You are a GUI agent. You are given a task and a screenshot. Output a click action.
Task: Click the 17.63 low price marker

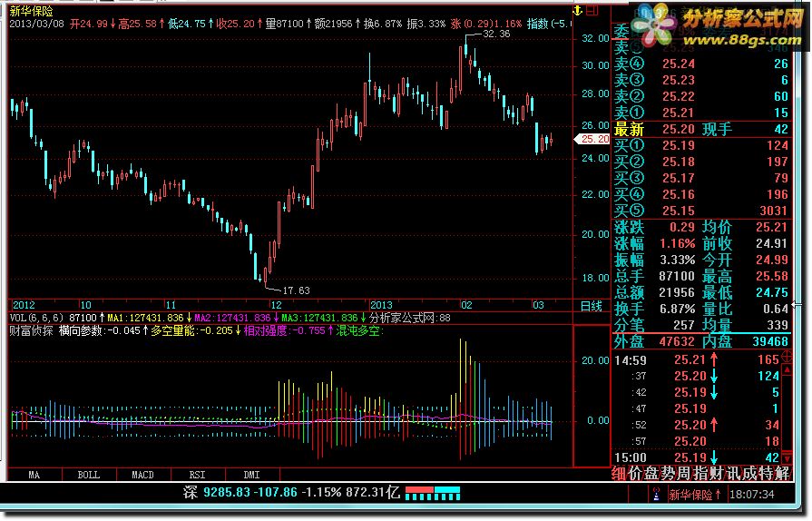[296, 290]
